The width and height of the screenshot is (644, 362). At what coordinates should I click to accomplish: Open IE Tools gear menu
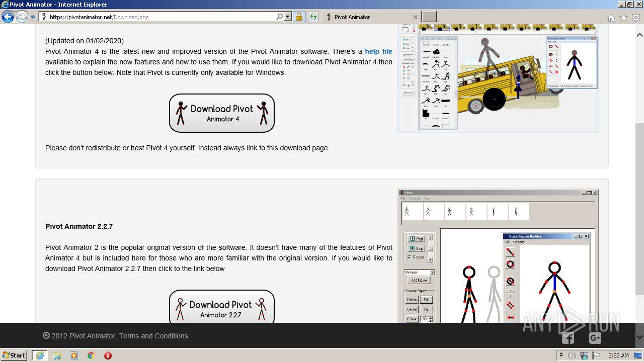(x=636, y=18)
